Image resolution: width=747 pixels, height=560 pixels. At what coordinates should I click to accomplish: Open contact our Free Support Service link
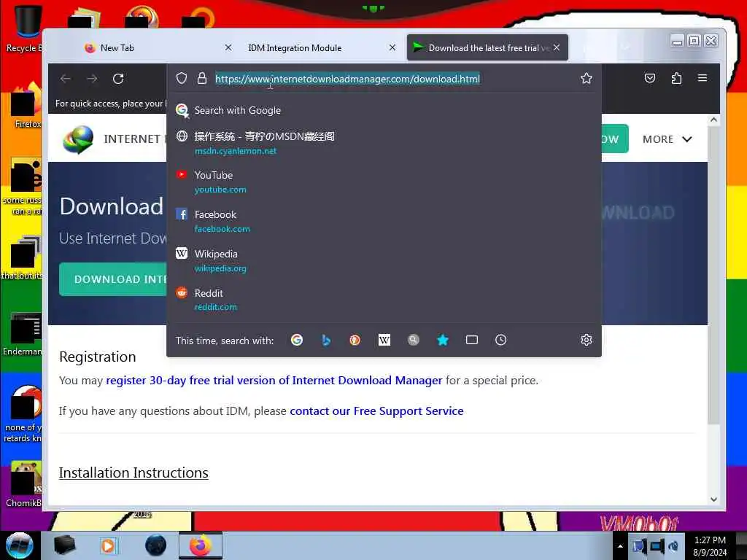coord(376,411)
